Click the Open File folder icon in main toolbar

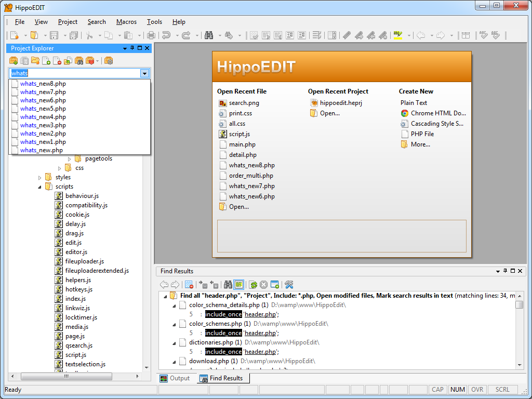click(x=34, y=35)
